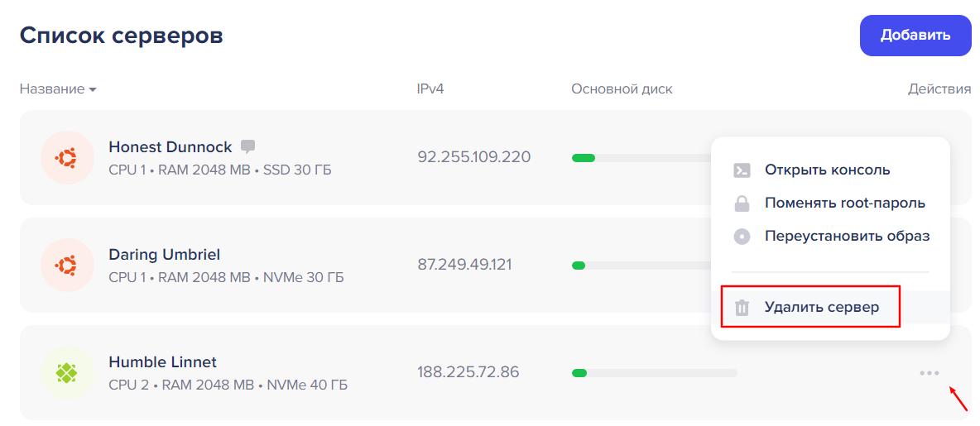
Task: Click IP address 92.255.109.220
Action: pos(473,157)
